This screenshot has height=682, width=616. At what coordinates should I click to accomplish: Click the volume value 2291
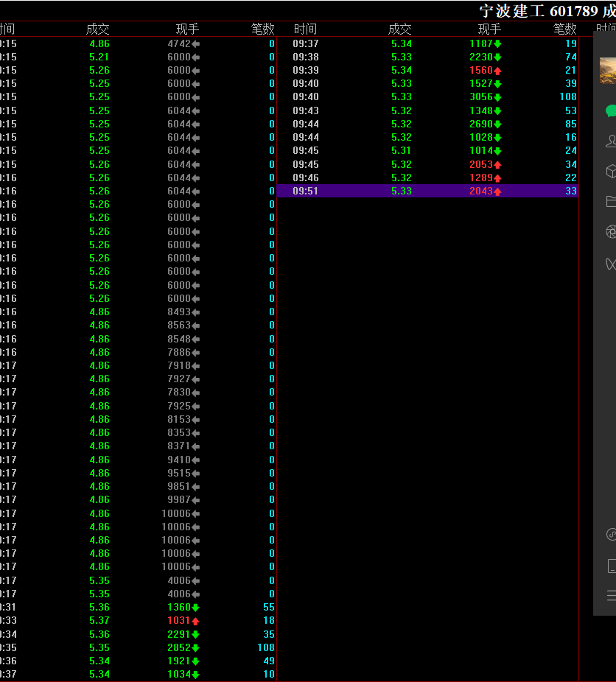(179, 634)
